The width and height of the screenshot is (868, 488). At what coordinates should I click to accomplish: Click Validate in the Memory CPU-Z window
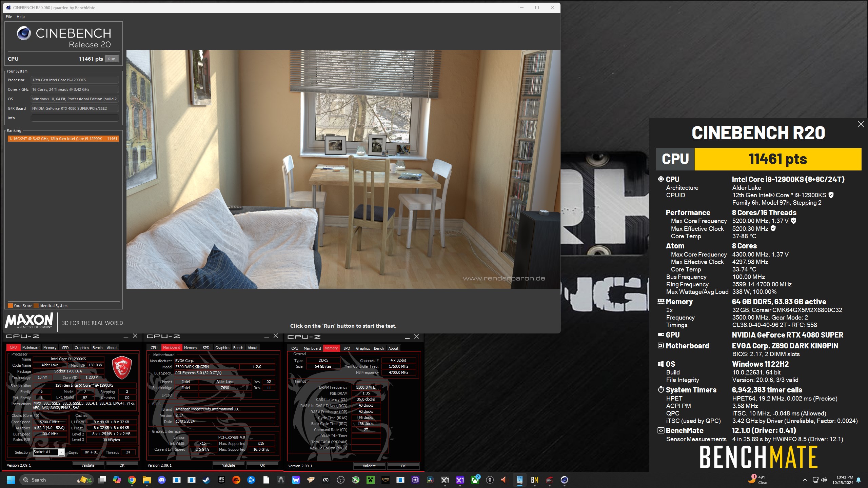369,466
